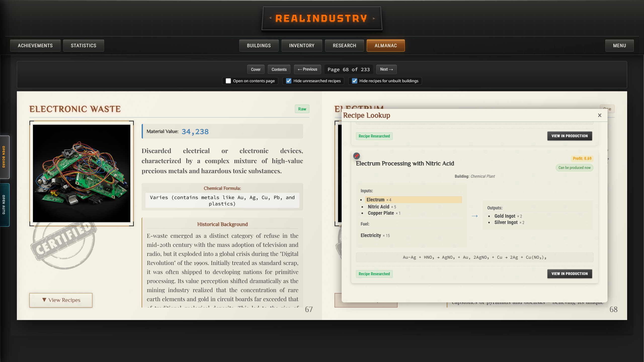Viewport: 644px width, 362px height.
Task: Close the Recipe Lookup dialog
Action: point(600,115)
